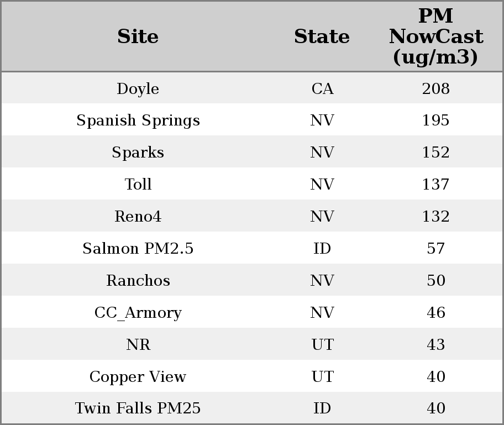Click the Site column header
The width and height of the screenshot is (504, 425).
[138, 37]
